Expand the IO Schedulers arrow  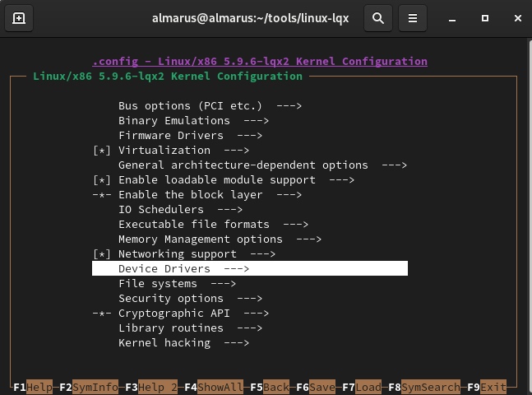[230, 210]
